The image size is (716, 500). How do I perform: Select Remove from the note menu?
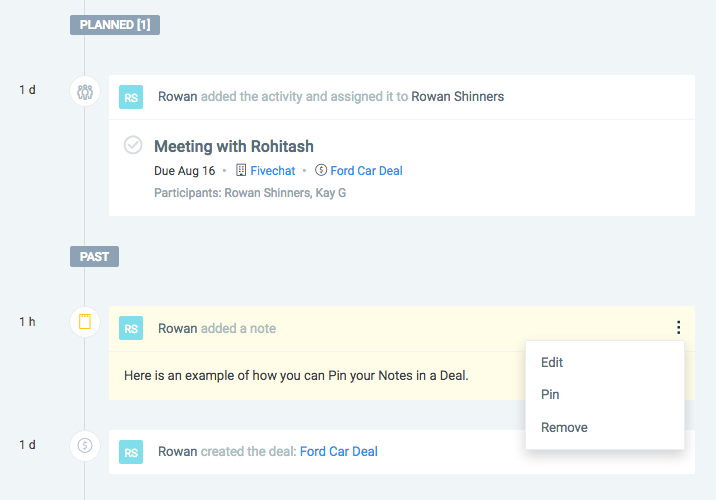[x=564, y=427]
